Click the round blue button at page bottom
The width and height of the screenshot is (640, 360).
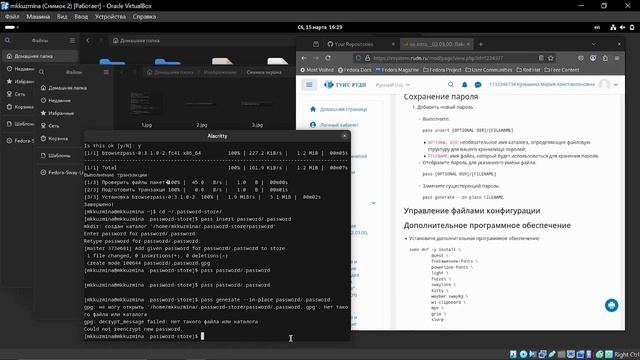(611, 305)
